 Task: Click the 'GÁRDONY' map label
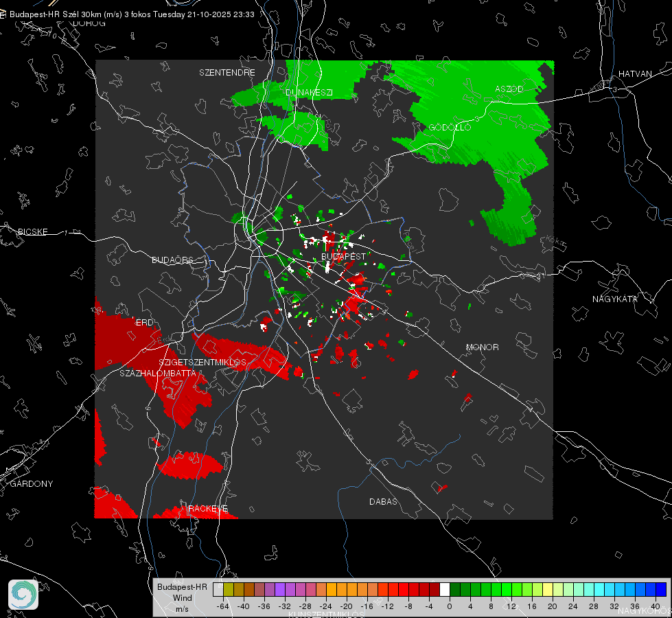click(x=32, y=484)
